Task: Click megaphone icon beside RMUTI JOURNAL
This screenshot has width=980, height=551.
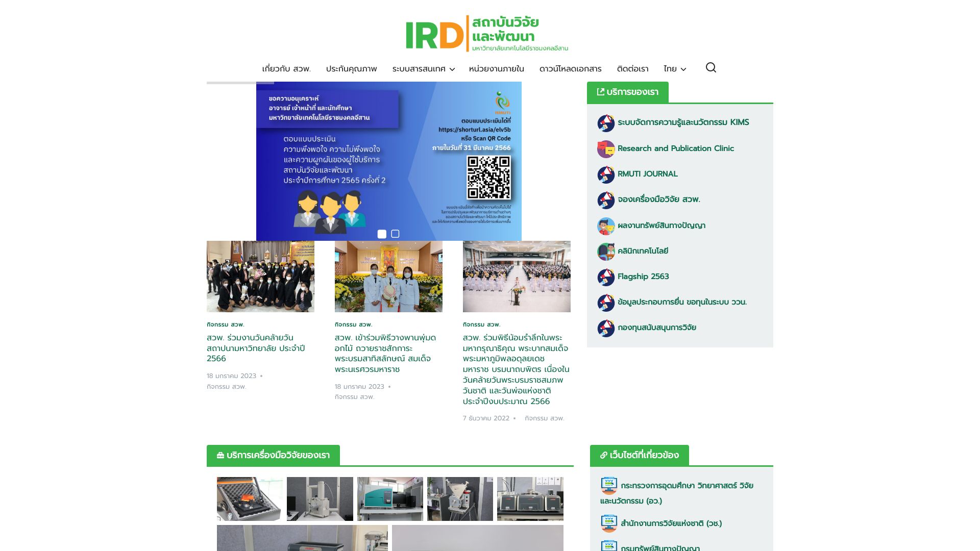Action: [x=606, y=174]
